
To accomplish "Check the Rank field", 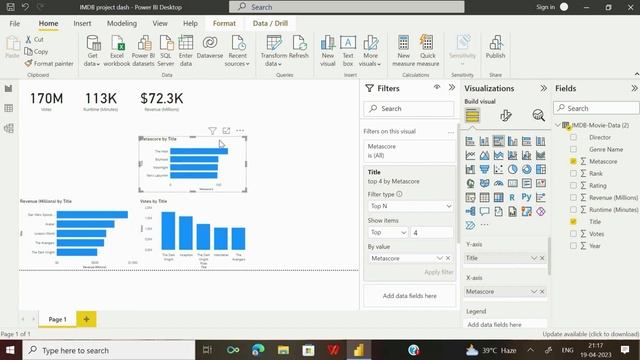I will (573, 173).
